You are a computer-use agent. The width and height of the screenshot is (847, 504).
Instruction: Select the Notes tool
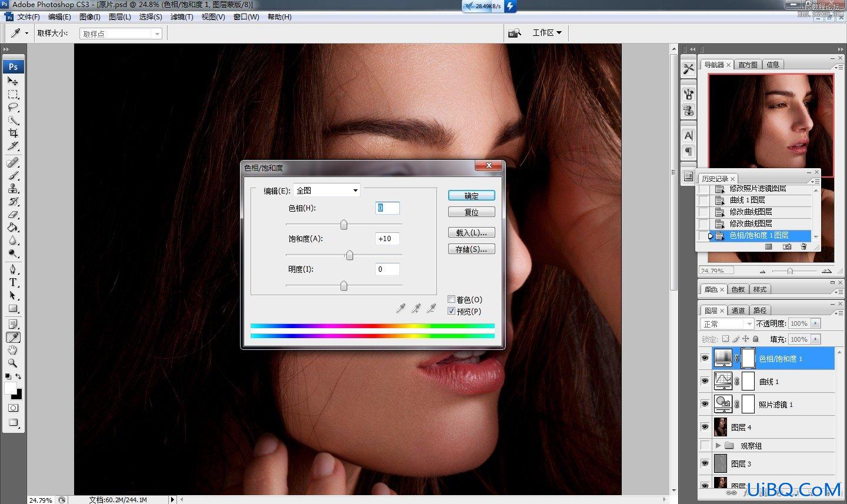point(13,325)
